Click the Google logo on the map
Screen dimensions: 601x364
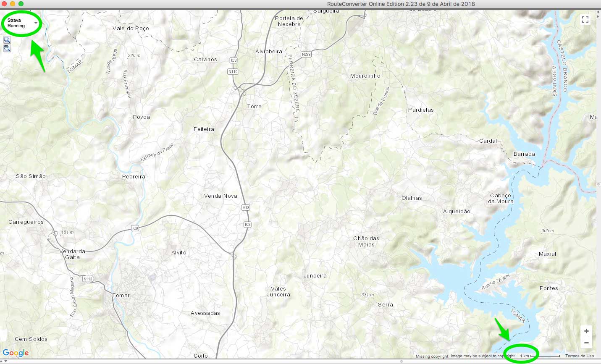click(16, 353)
